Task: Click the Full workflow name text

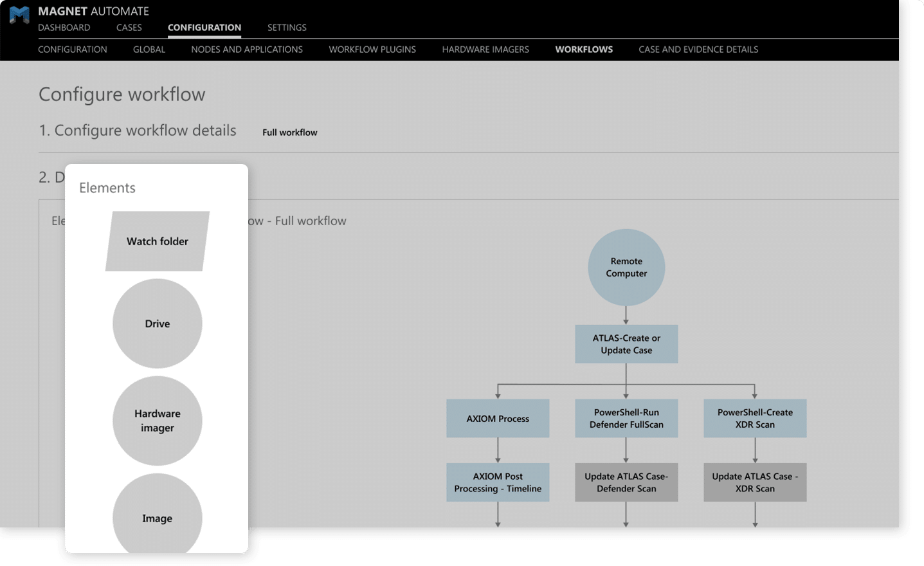Action: click(x=290, y=132)
